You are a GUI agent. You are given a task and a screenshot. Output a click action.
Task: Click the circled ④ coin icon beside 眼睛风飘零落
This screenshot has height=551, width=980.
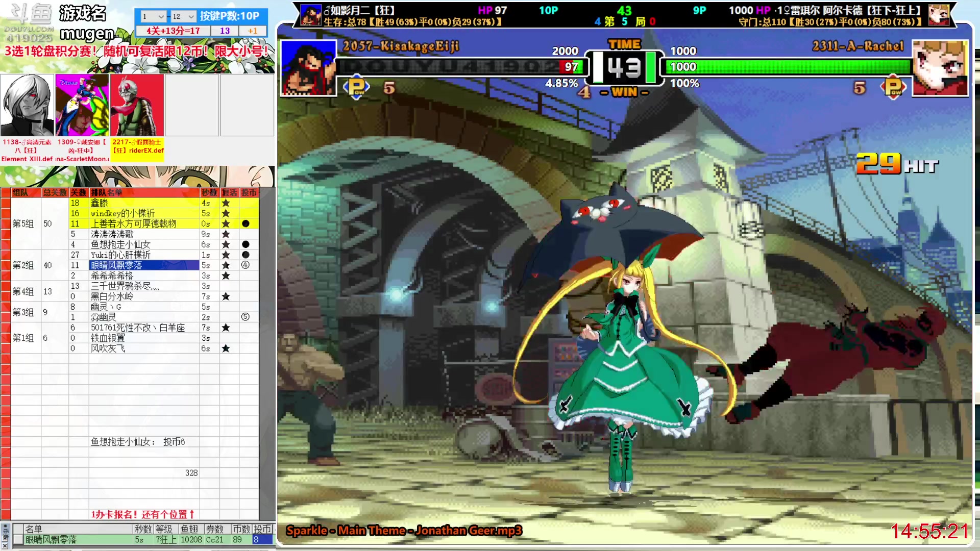click(x=245, y=265)
